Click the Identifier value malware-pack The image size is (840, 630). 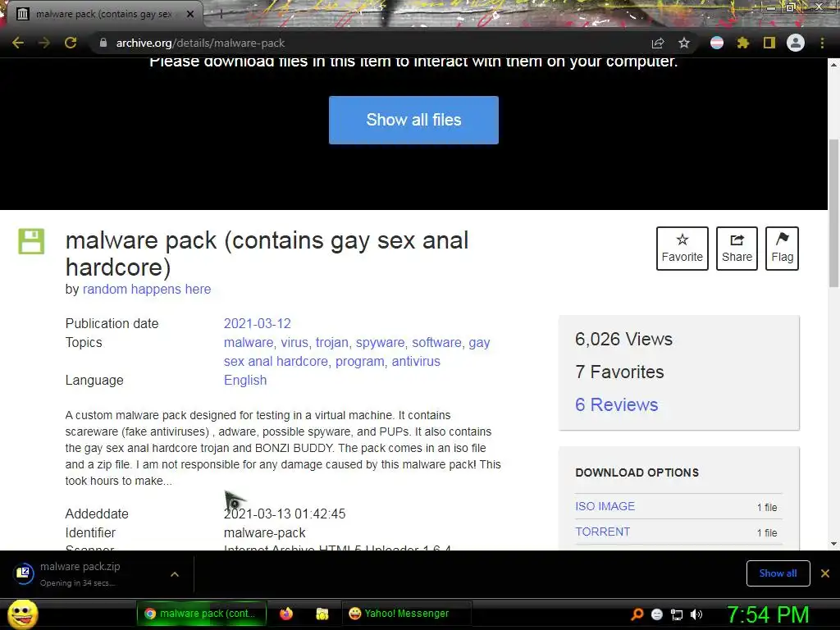tap(265, 533)
